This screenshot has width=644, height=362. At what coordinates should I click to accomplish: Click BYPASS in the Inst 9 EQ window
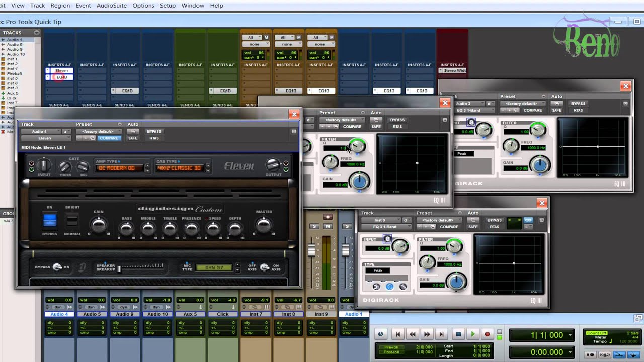tap(495, 220)
